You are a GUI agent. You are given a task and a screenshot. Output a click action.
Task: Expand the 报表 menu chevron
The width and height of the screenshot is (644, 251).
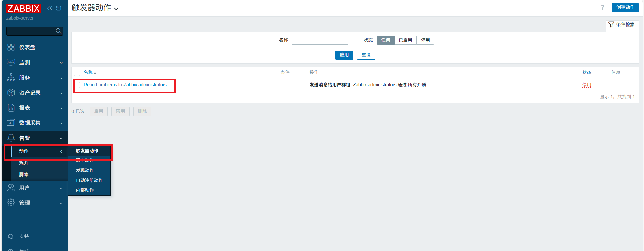[x=61, y=108]
